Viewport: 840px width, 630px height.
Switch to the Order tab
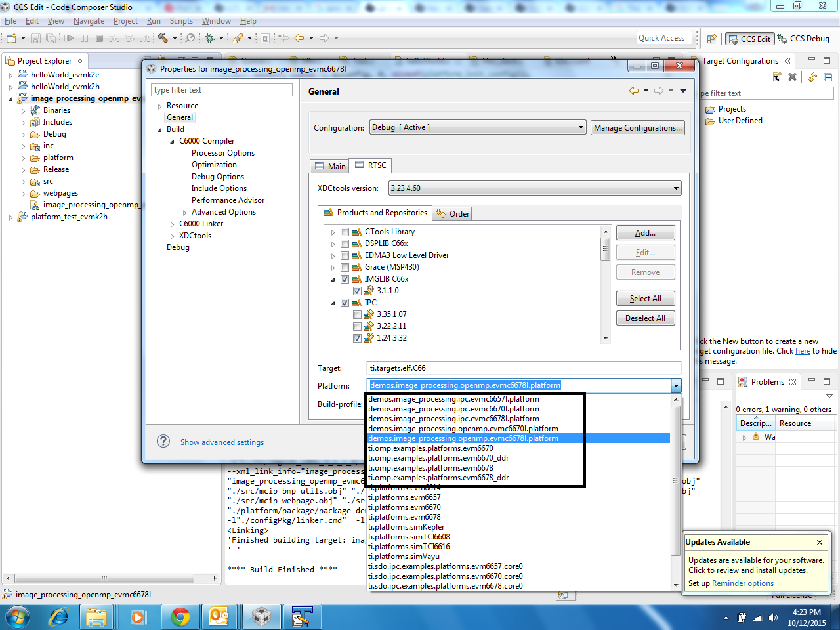pyautogui.click(x=453, y=213)
